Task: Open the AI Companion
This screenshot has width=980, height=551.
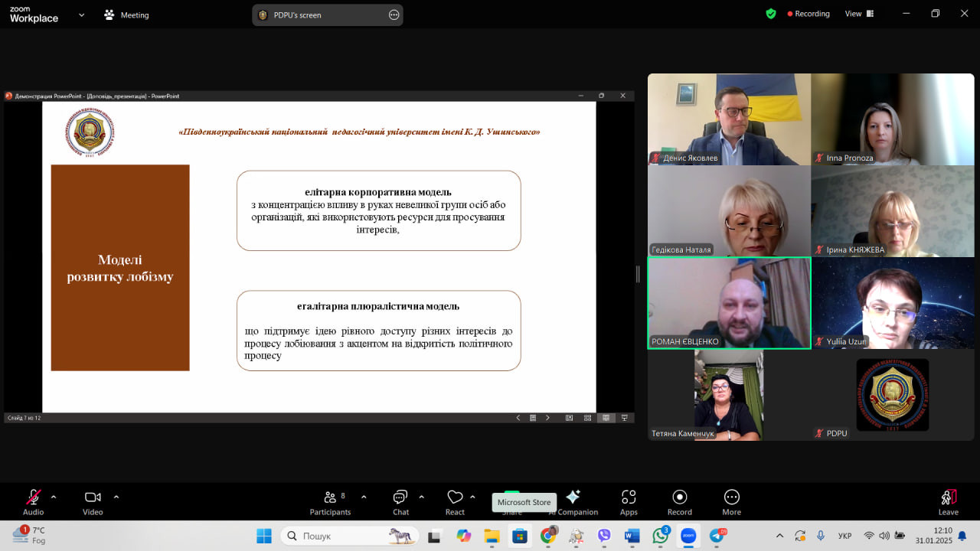Action: [x=573, y=502]
